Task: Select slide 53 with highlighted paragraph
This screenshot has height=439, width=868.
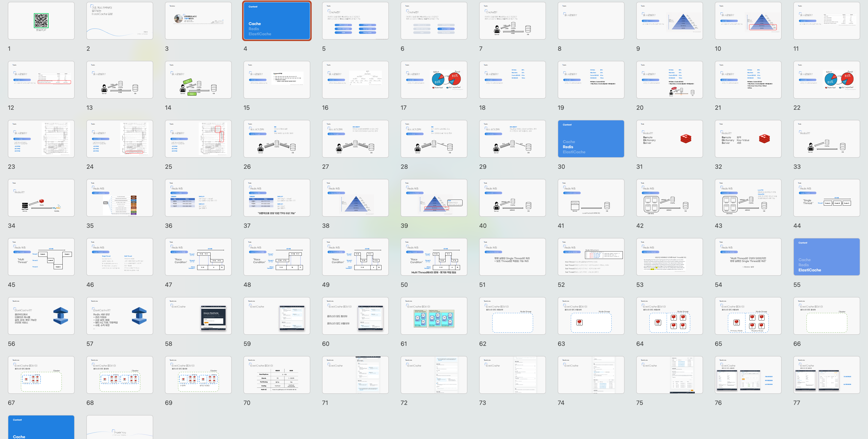Action: coord(669,257)
